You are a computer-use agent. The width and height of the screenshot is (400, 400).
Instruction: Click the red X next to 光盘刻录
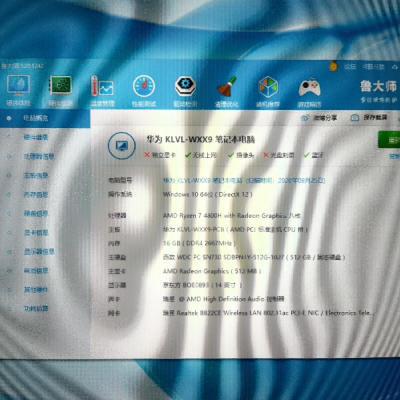266,155
